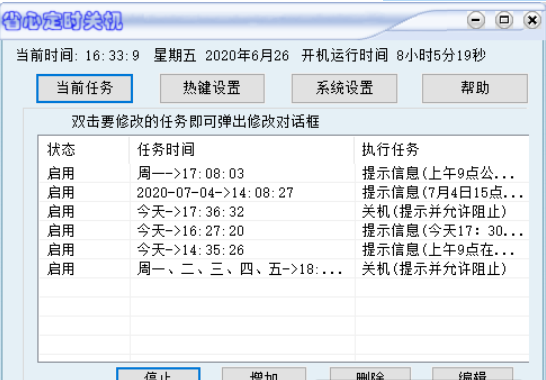Click the 停止 button
The height and width of the screenshot is (380, 546).
tap(158, 374)
